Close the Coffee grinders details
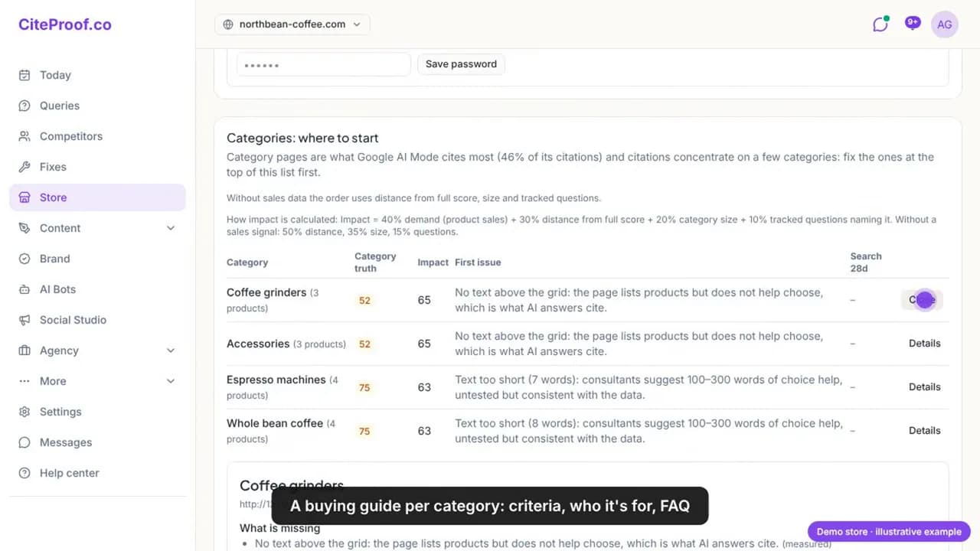This screenshot has width=980, height=551. click(923, 300)
